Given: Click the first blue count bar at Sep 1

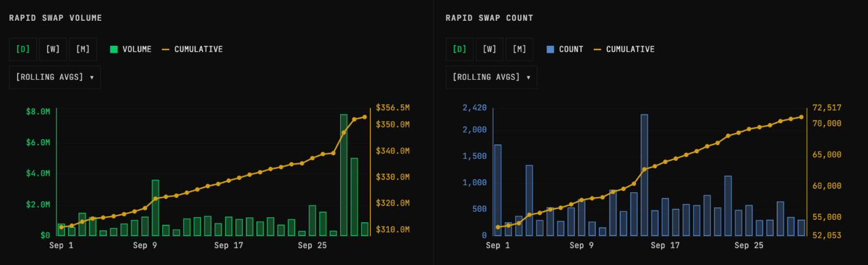Looking at the screenshot, I should pos(498,190).
